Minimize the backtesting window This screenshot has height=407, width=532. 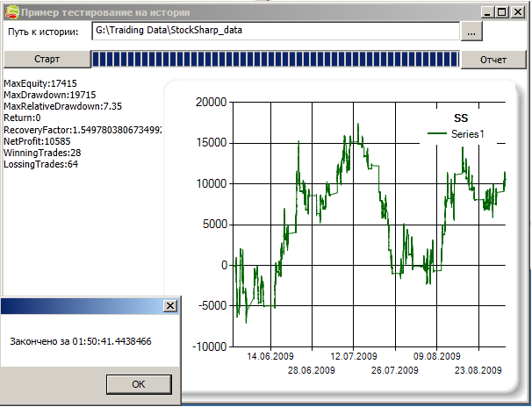point(485,12)
